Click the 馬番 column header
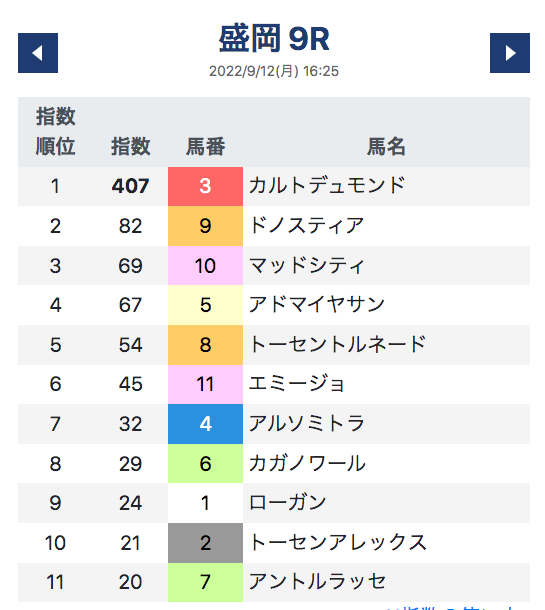545x610 pixels. pyautogui.click(x=205, y=147)
